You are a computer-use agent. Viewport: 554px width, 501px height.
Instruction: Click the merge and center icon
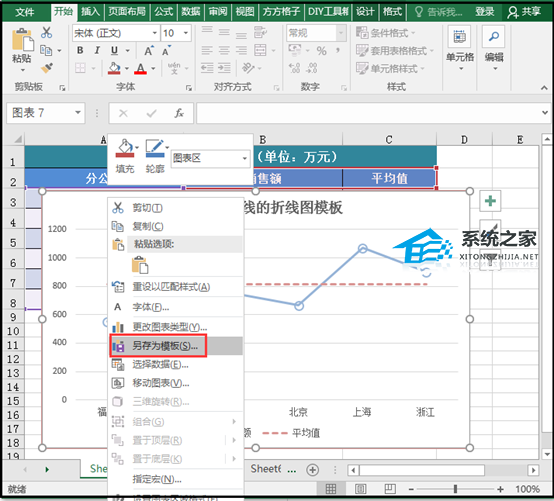(x=260, y=51)
